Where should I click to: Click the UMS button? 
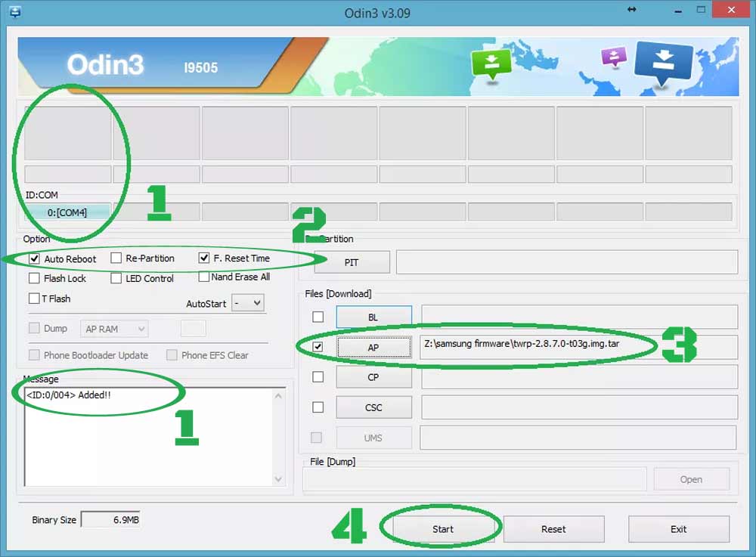(x=373, y=438)
